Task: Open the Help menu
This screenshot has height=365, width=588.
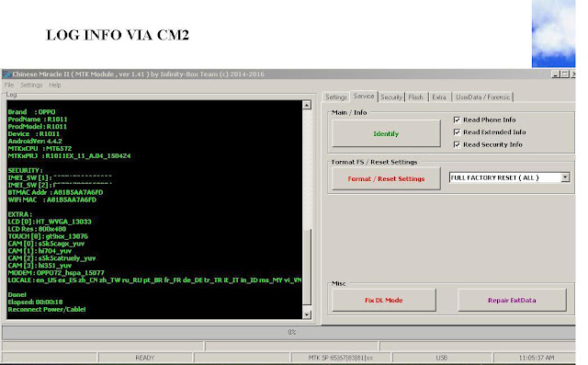Action: click(55, 86)
